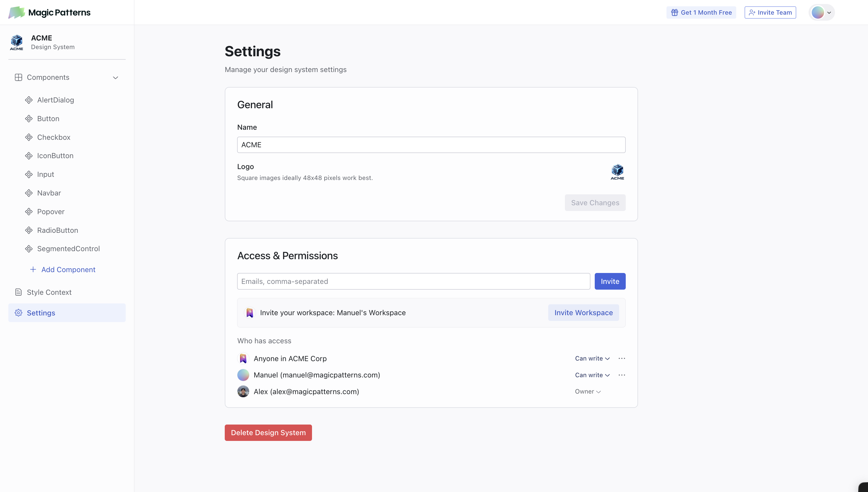The width and height of the screenshot is (868, 492).
Task: Open the SegmentedControl component
Action: tap(68, 249)
